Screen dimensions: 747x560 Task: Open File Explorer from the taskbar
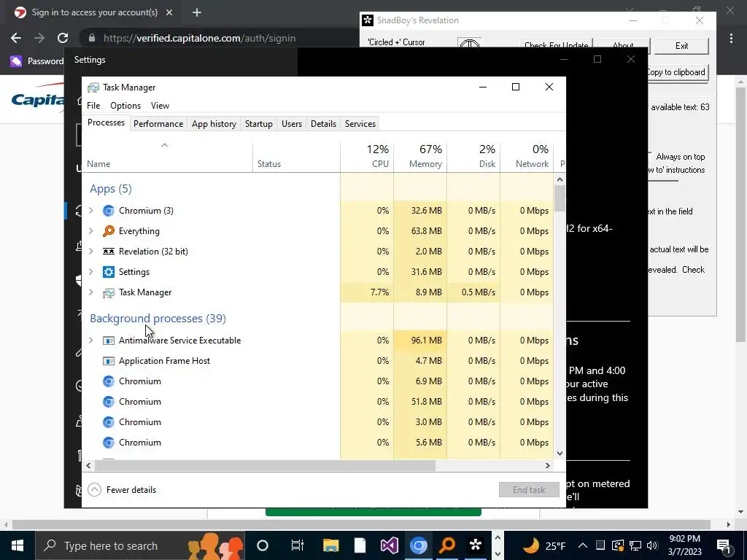tap(330, 545)
